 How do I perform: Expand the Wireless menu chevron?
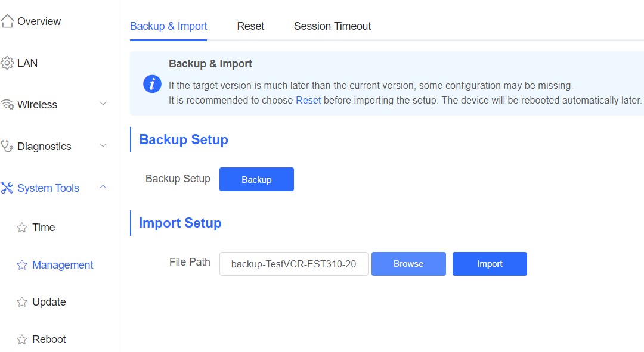[x=103, y=104]
